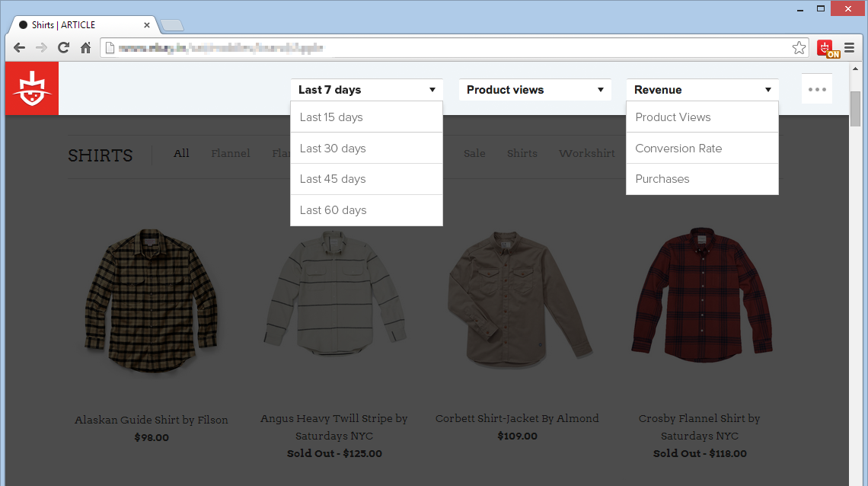Image resolution: width=868 pixels, height=486 pixels.
Task: Filter shirts by Flannel category
Action: (x=230, y=153)
